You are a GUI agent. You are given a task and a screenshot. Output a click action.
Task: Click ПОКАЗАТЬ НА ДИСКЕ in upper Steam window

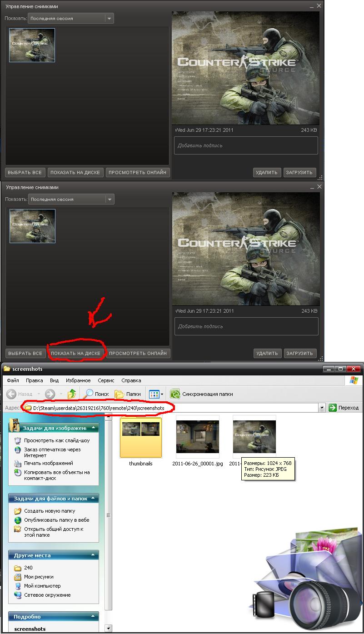pyautogui.click(x=75, y=172)
